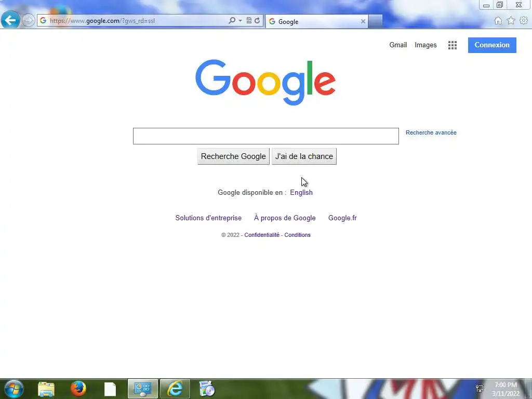Click the browser forward arrow button
This screenshot has width=532, height=399.
pos(29,21)
